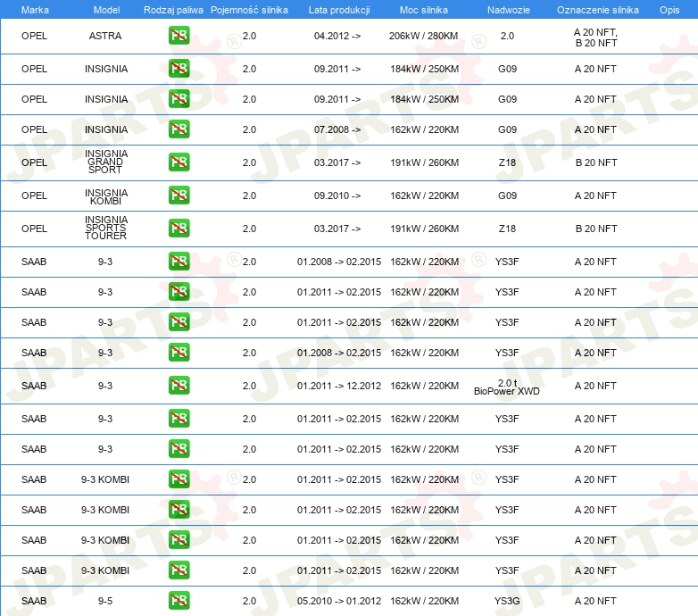Screen dimensions: 698x616
Task: Select the Lata produkcji column header
Action: pyautogui.click(x=339, y=10)
